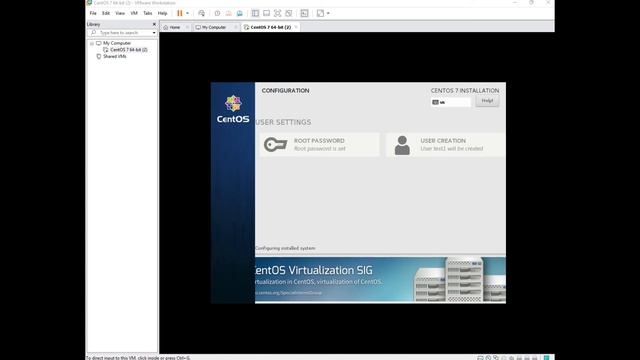This screenshot has height=360, width=640.
Task: Close the Library panel
Action: point(154,24)
